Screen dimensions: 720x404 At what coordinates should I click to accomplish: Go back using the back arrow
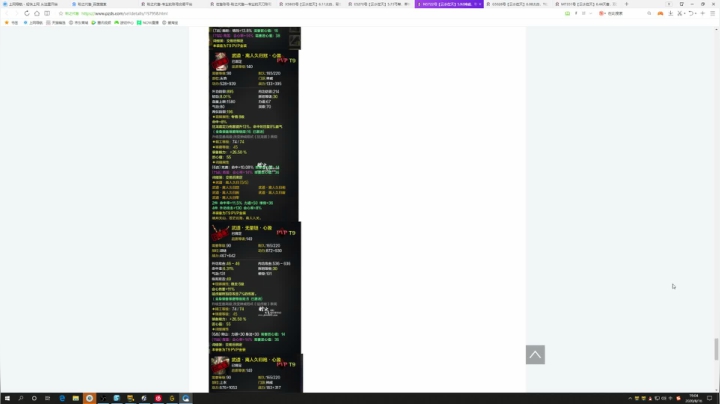point(7,13)
